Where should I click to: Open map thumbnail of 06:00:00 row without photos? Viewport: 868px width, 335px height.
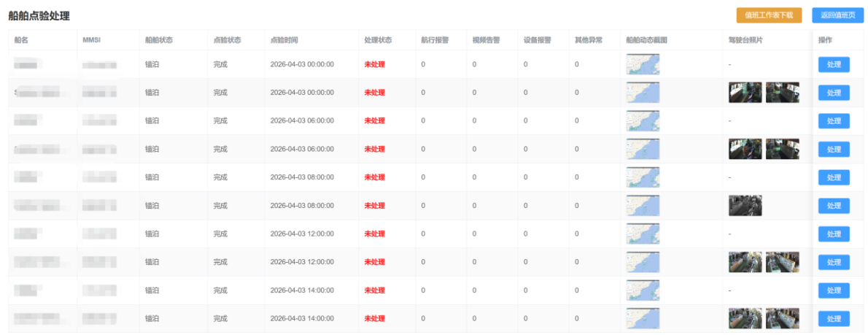click(643, 120)
